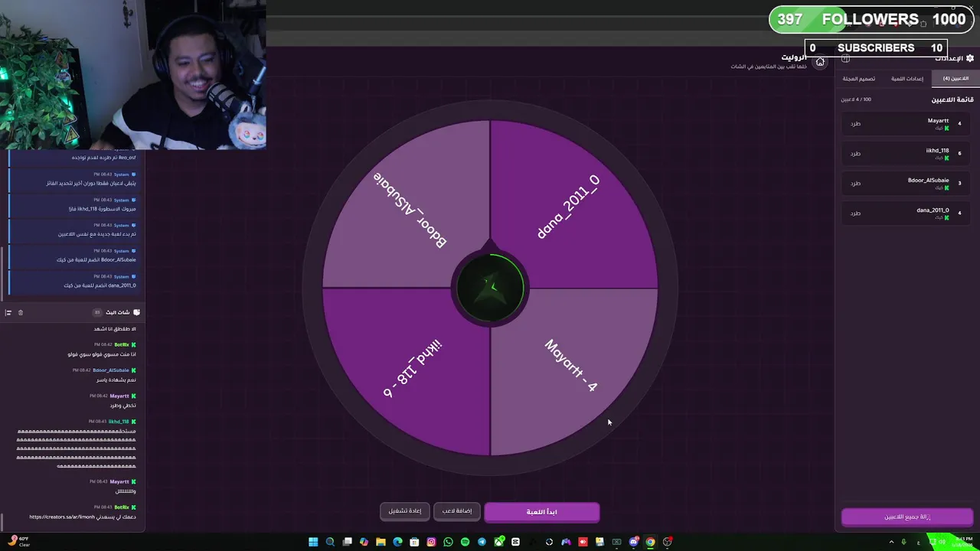Kick dana_2011_0 using its طرد button

855,213
